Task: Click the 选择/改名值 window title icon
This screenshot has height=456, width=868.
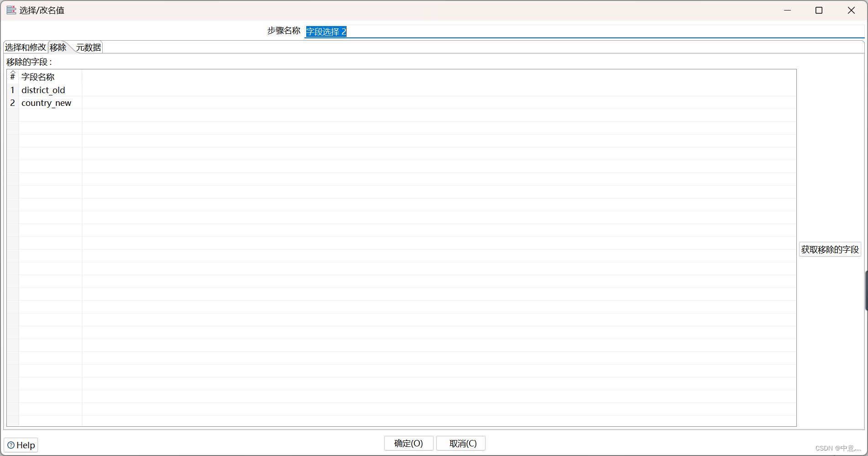Action: tap(11, 10)
